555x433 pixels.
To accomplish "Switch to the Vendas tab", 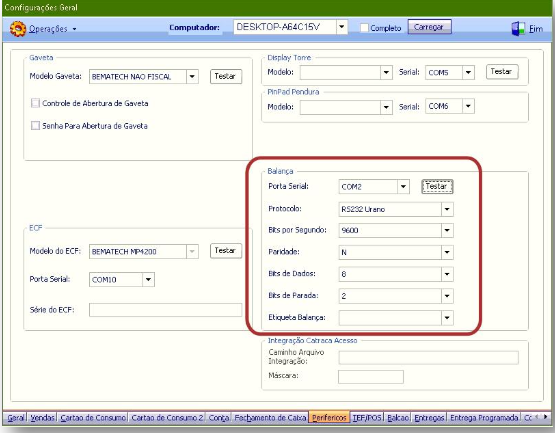I will coord(42,418).
